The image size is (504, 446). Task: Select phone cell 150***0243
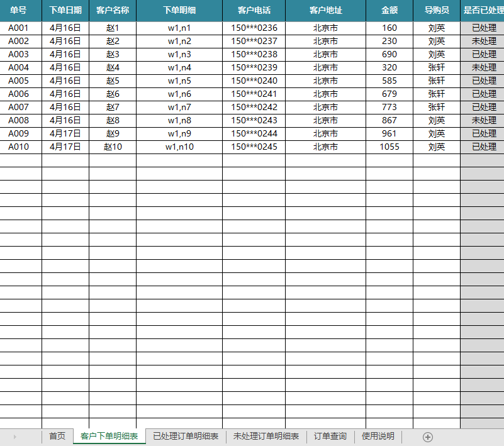[x=254, y=121]
